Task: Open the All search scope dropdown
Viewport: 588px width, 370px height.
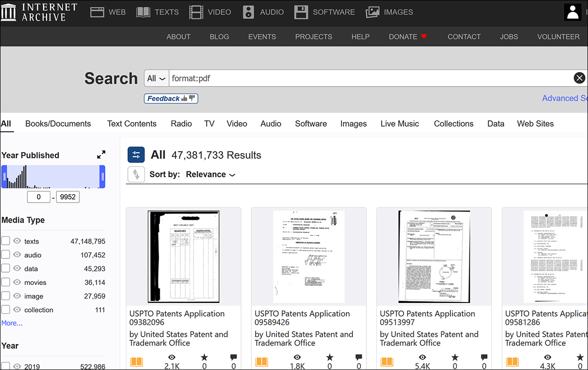Action: 156,78
